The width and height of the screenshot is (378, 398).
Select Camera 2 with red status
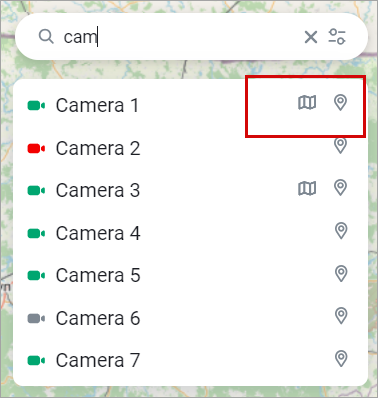190,148
